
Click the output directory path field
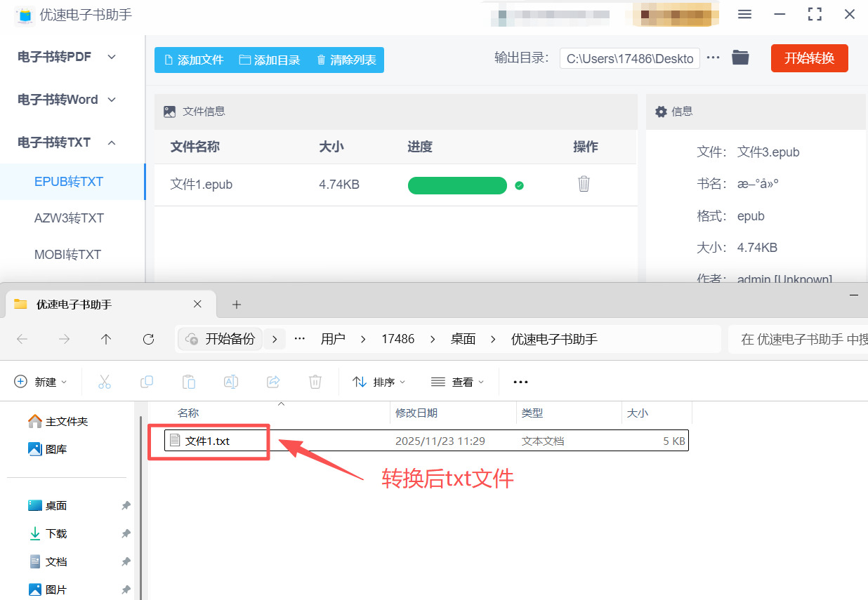pyautogui.click(x=629, y=58)
